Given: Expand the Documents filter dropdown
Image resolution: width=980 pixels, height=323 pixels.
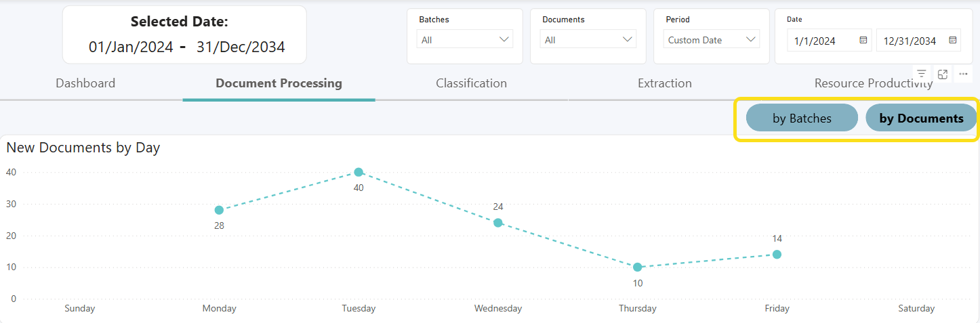Looking at the screenshot, I should [x=588, y=40].
